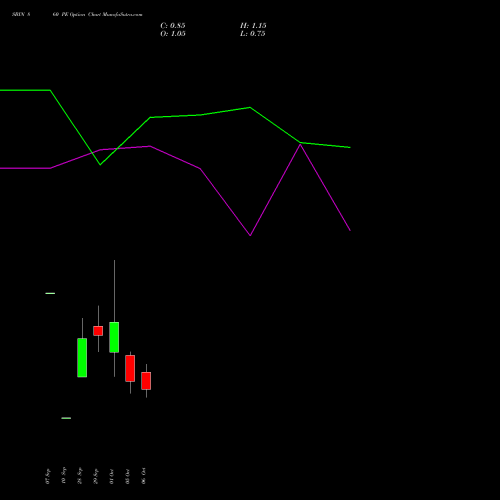This screenshot has height=500, width=500.
Task: Click the low value 'L: 0.75'
Action: coord(253,34)
